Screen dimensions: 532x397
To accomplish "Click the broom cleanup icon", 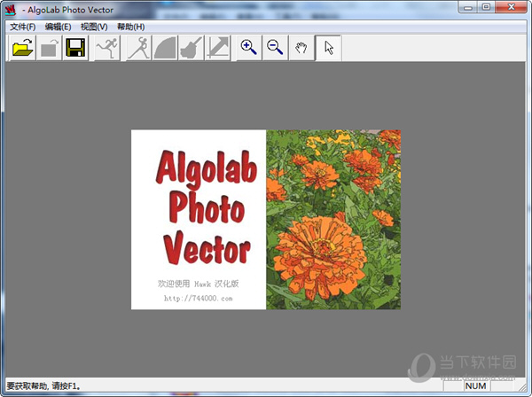I will (x=192, y=48).
